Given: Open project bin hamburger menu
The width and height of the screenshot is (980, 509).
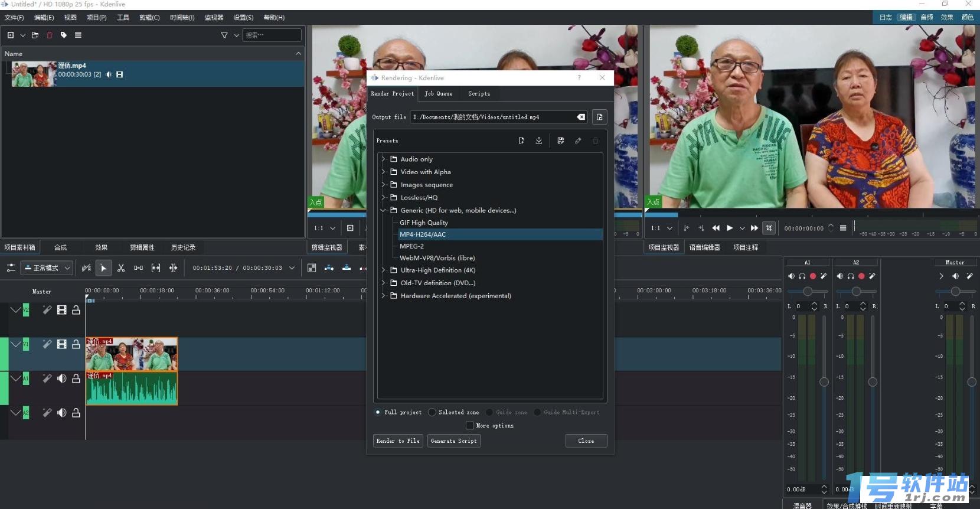Looking at the screenshot, I should pos(78,35).
